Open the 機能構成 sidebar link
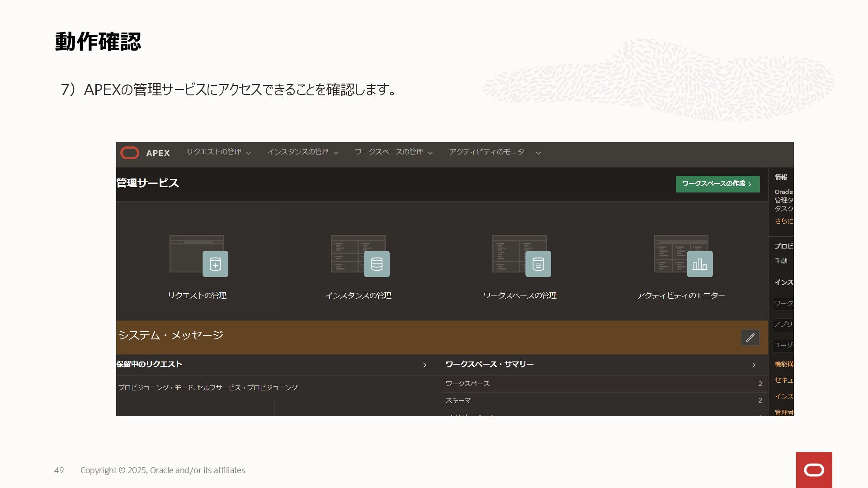This screenshot has height=488, width=868. pos(784,364)
